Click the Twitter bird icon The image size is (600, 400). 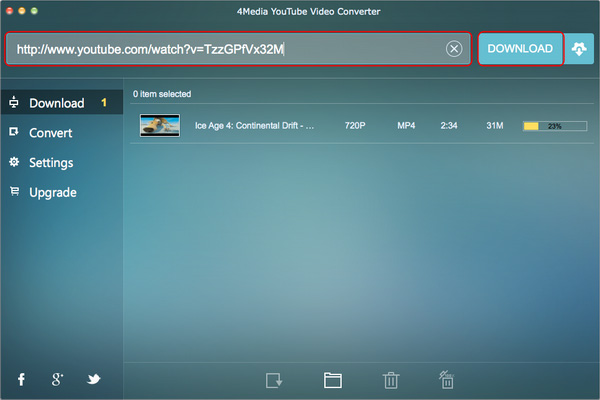(93, 379)
